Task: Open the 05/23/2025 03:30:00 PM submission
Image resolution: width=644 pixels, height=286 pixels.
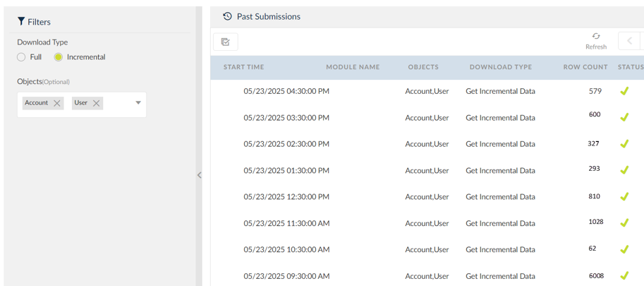Action: (x=286, y=118)
